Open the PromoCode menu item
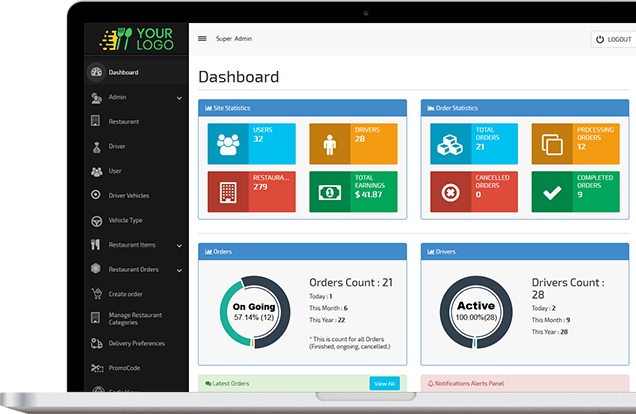Image resolution: width=636 pixels, height=414 pixels. (x=136, y=368)
